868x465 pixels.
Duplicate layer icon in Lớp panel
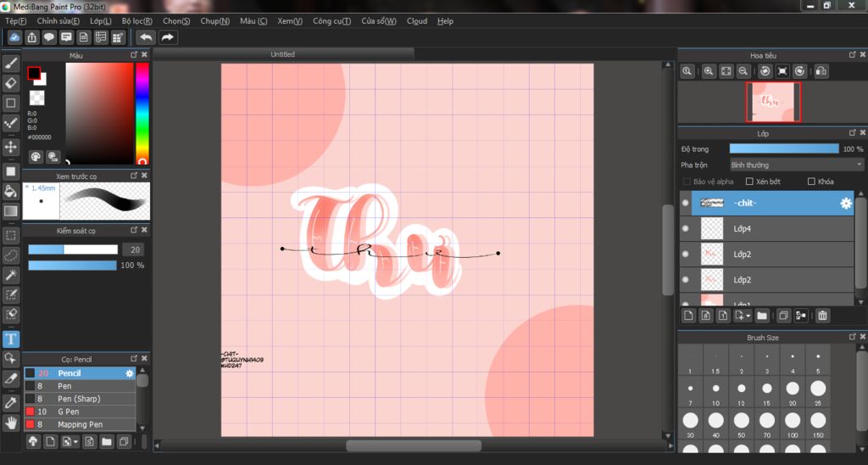pyautogui.click(x=783, y=316)
